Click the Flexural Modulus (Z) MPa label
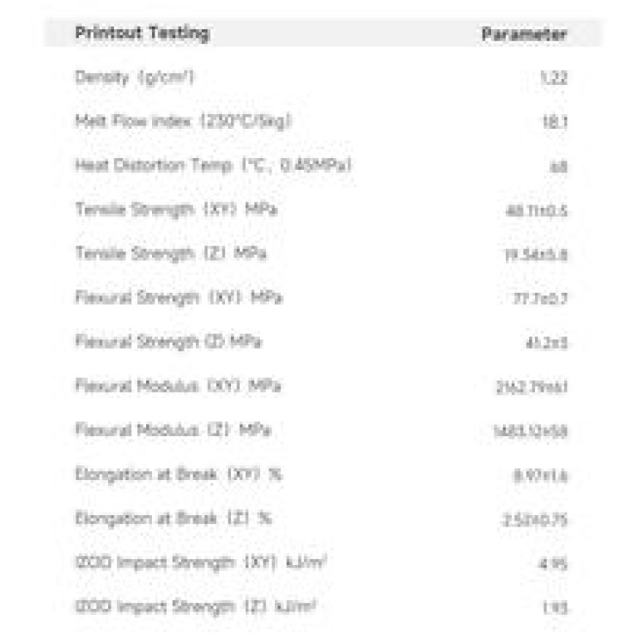The width and height of the screenshot is (644, 644). tap(173, 430)
